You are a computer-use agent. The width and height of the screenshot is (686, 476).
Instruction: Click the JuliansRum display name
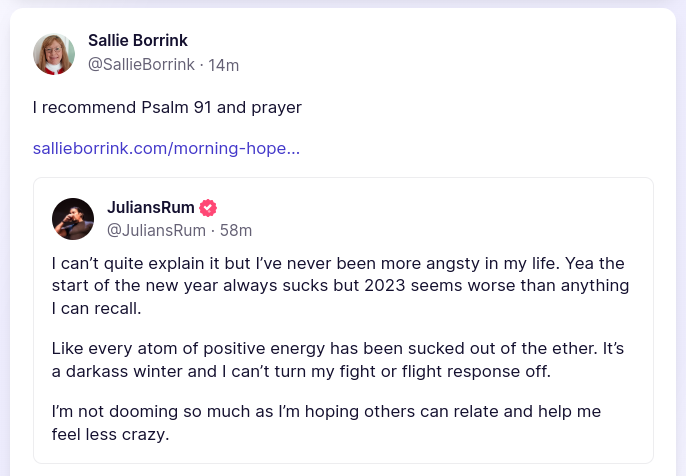152,208
